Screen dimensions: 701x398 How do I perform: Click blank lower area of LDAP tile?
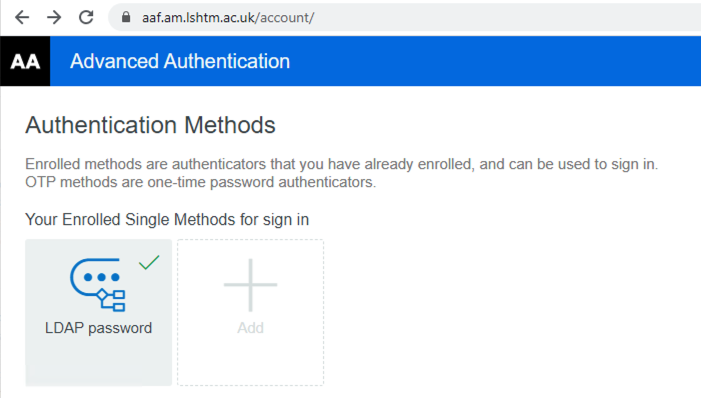98,361
